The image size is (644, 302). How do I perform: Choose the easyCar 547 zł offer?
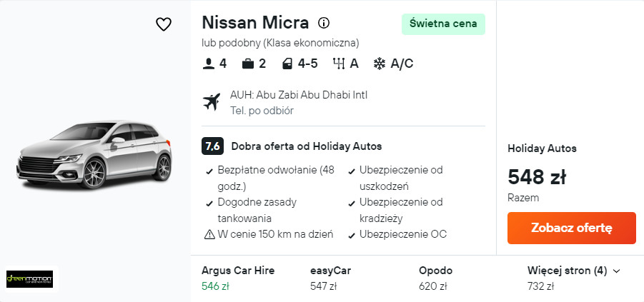[x=330, y=278]
